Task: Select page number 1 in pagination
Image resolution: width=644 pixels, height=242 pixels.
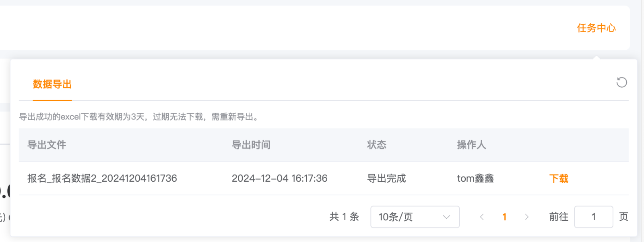Action: (x=504, y=217)
